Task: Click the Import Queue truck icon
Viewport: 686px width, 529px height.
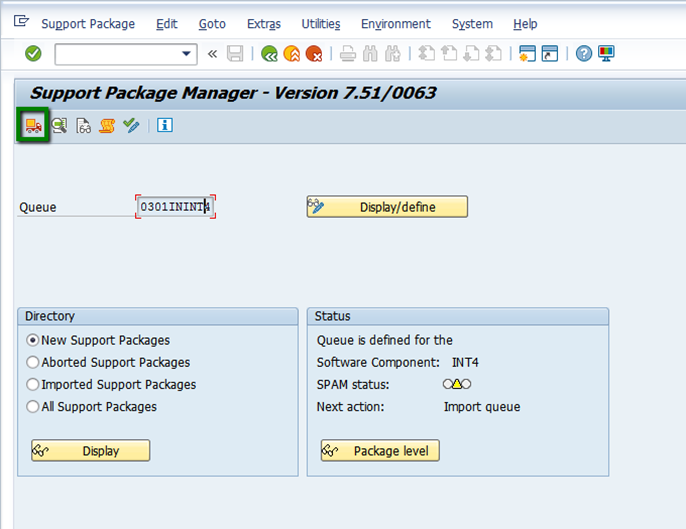Action: click(33, 126)
